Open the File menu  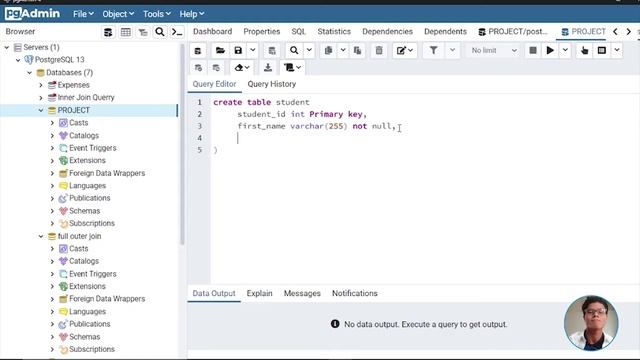pos(83,14)
